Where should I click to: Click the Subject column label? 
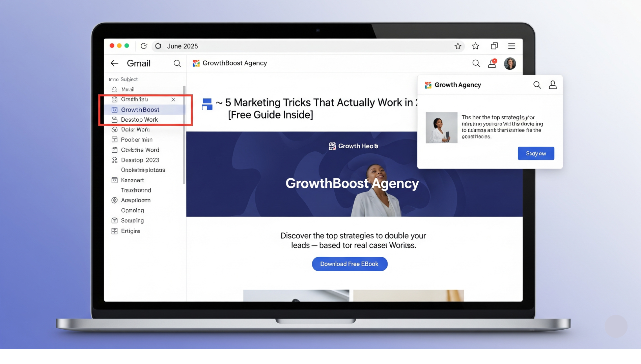[129, 79]
